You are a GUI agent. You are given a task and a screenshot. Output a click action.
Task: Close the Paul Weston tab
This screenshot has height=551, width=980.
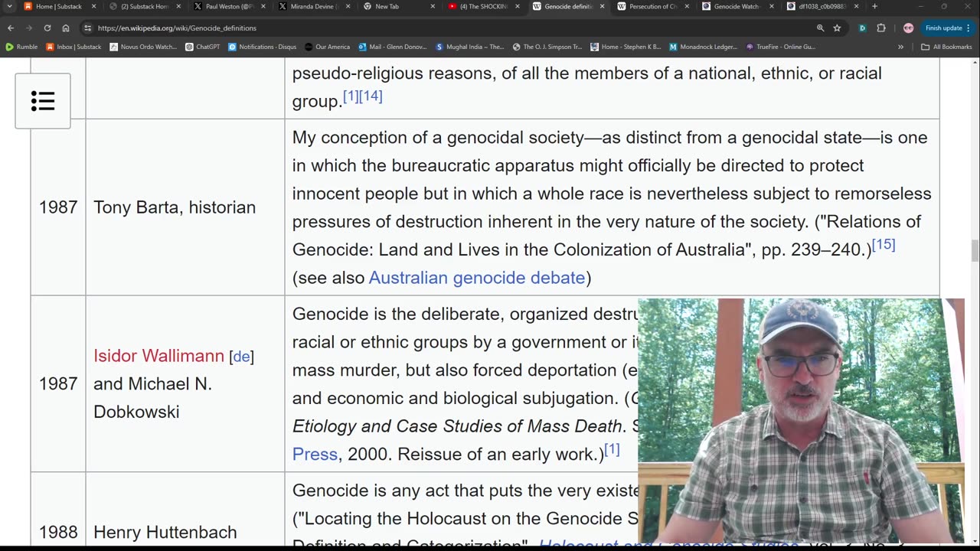(263, 7)
